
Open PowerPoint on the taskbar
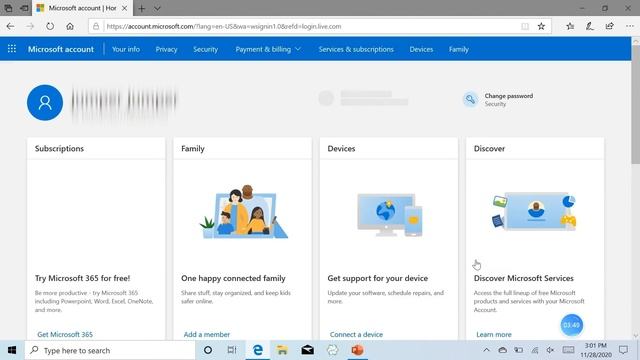357,350
